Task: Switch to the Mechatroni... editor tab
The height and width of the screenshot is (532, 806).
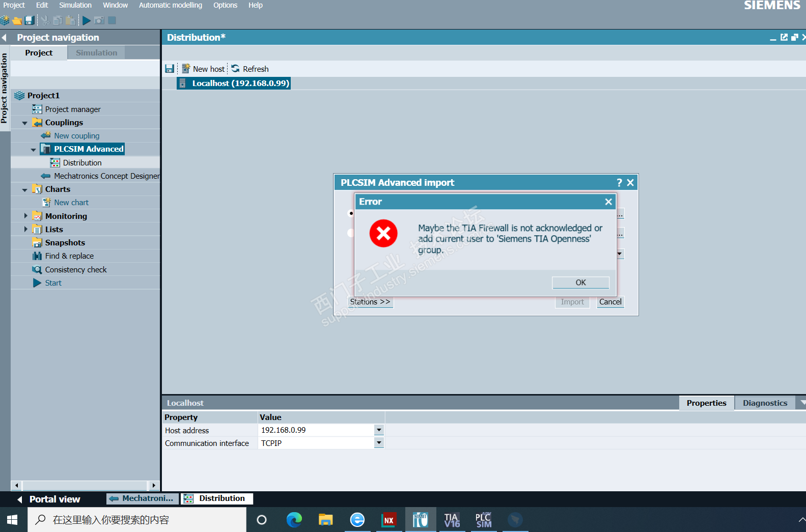Action: tap(143, 499)
